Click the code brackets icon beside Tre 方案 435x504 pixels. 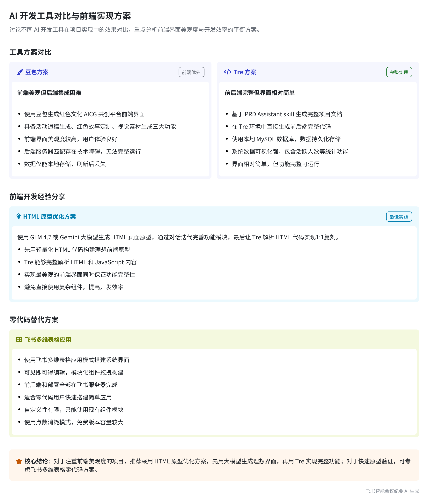click(227, 72)
